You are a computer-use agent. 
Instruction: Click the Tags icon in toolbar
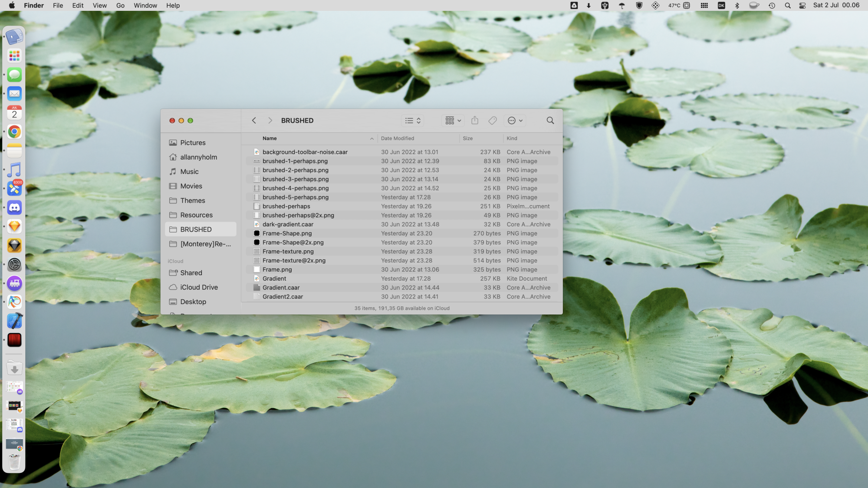click(x=492, y=121)
